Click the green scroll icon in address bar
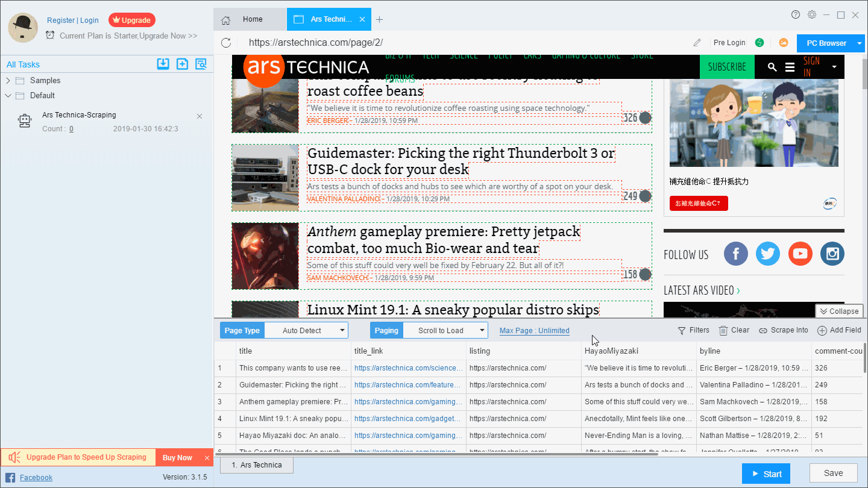 click(x=759, y=43)
